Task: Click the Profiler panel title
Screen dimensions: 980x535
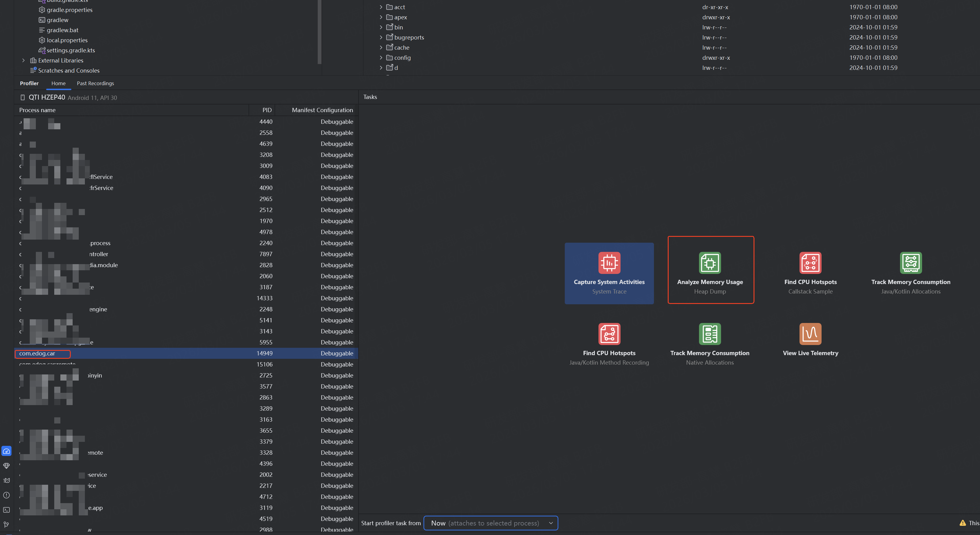Action: 29,83
